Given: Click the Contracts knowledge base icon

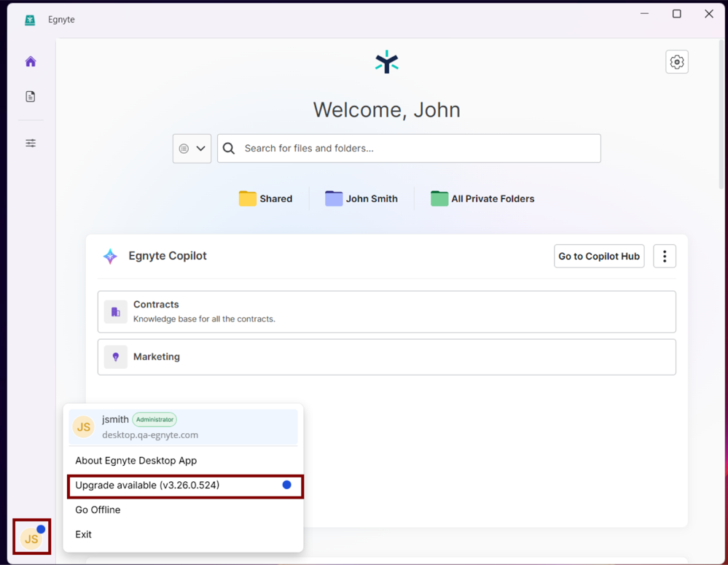Looking at the screenshot, I should tap(116, 312).
